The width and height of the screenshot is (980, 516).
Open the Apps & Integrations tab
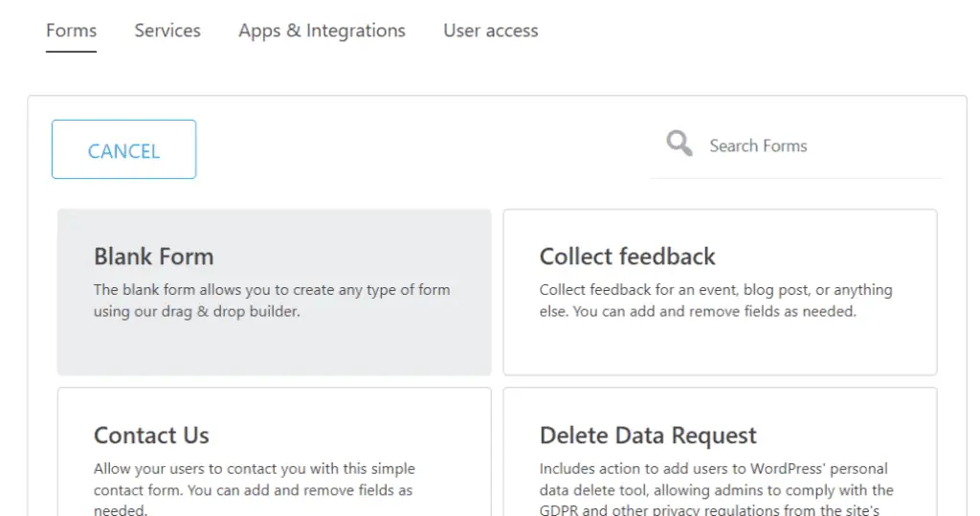(x=322, y=31)
